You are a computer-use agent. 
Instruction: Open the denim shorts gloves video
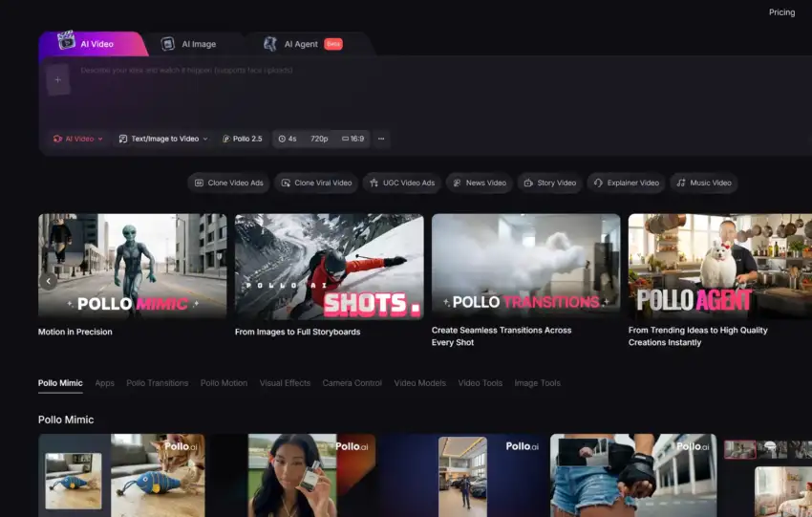point(633,475)
